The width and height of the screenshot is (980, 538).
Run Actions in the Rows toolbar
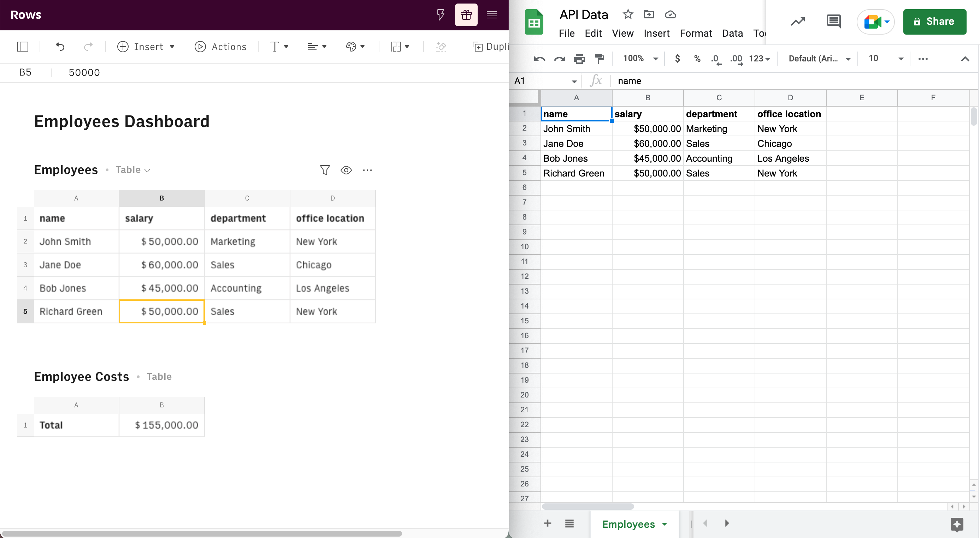pyautogui.click(x=220, y=46)
